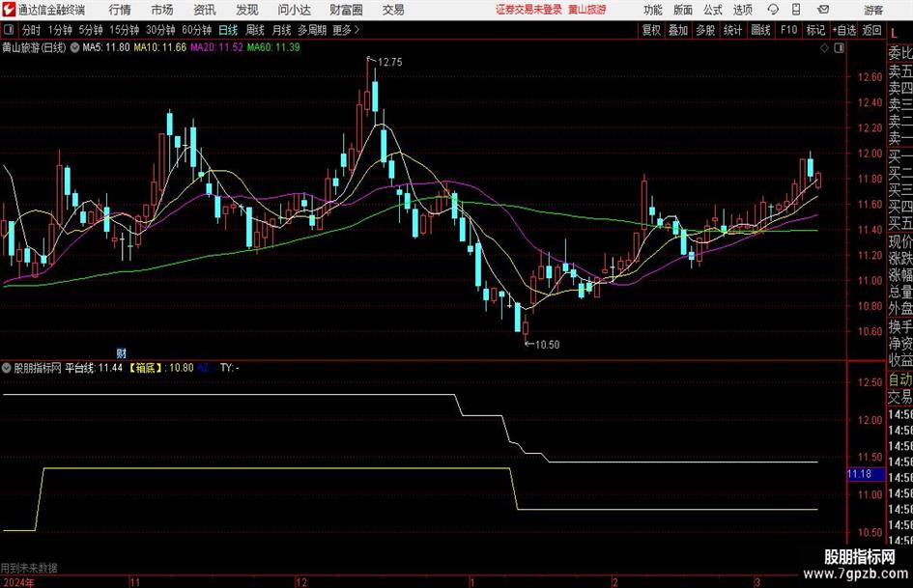Click the MA5: 11.80 value
The image size is (913, 588).
(106, 47)
